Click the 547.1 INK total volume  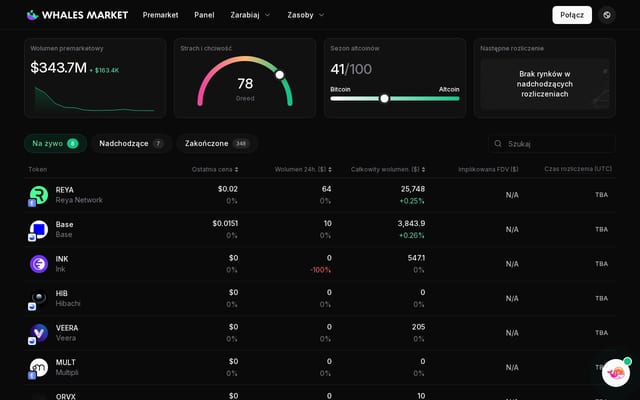[416, 258]
